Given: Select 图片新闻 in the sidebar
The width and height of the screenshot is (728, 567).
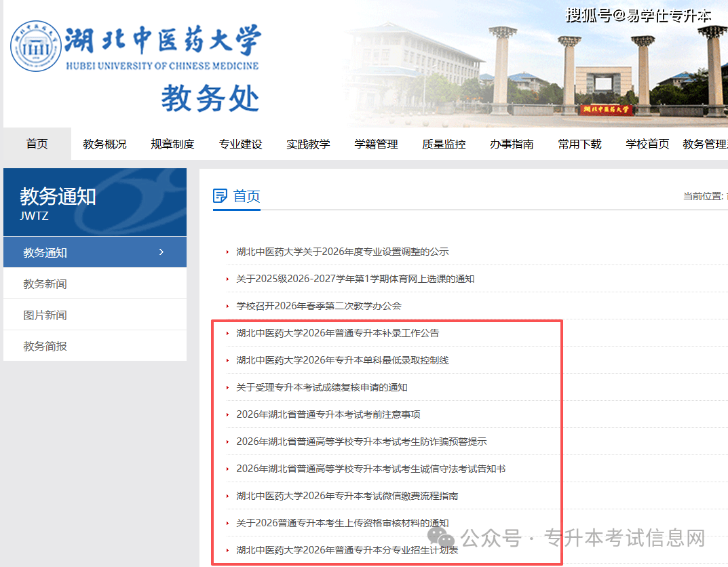Looking at the screenshot, I should (95, 315).
